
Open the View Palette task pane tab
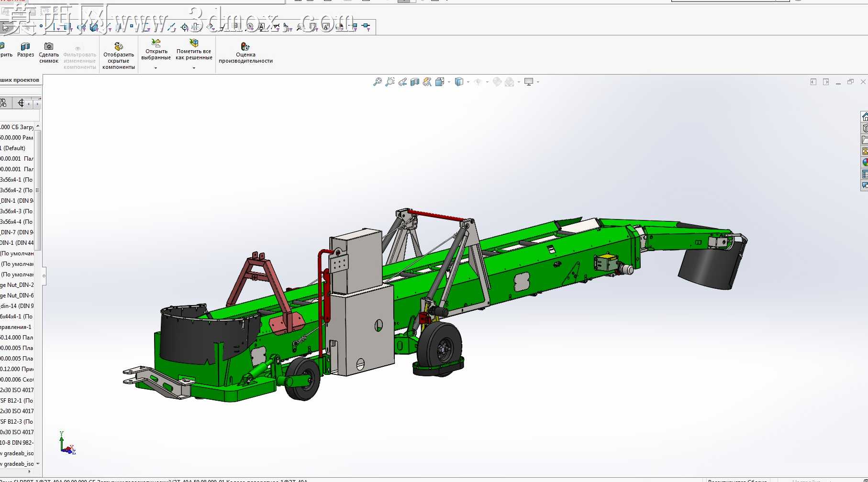pos(865,151)
